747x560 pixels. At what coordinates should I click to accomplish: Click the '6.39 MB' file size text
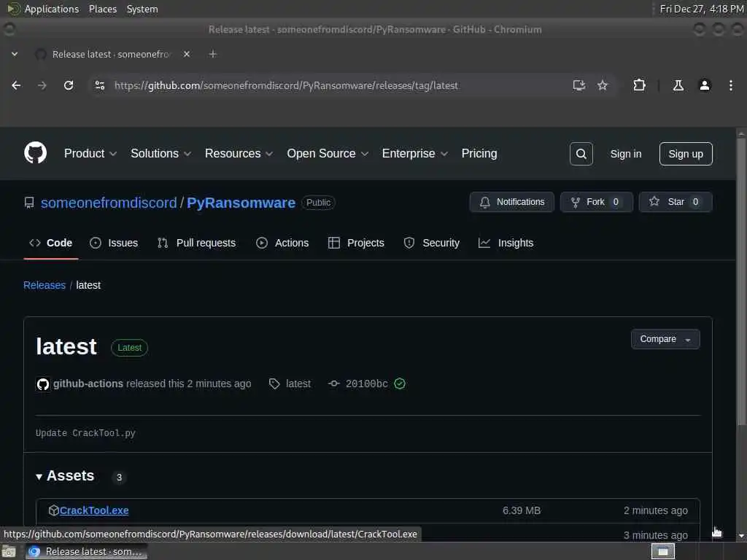point(522,510)
